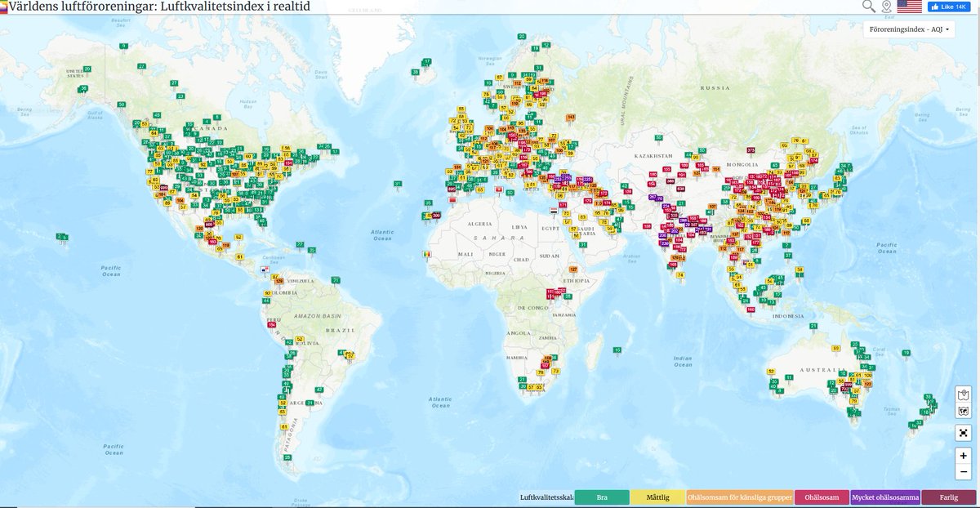
Task: Toggle fullscreen map view
Action: 964,434
